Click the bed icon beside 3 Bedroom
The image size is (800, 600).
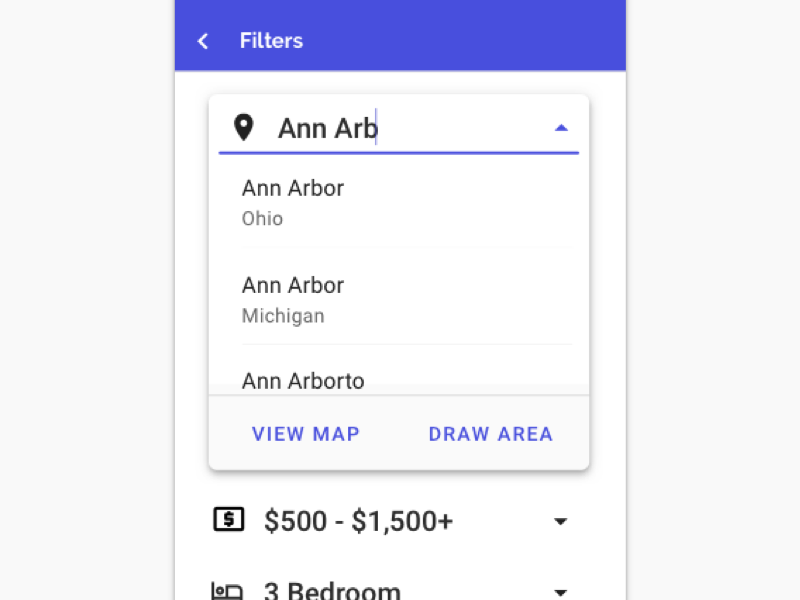tap(228, 591)
